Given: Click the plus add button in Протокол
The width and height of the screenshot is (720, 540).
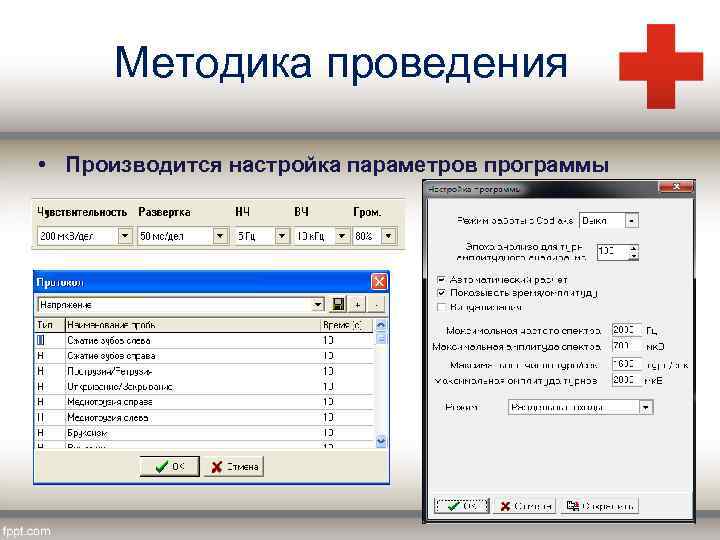Looking at the screenshot, I should (357, 304).
